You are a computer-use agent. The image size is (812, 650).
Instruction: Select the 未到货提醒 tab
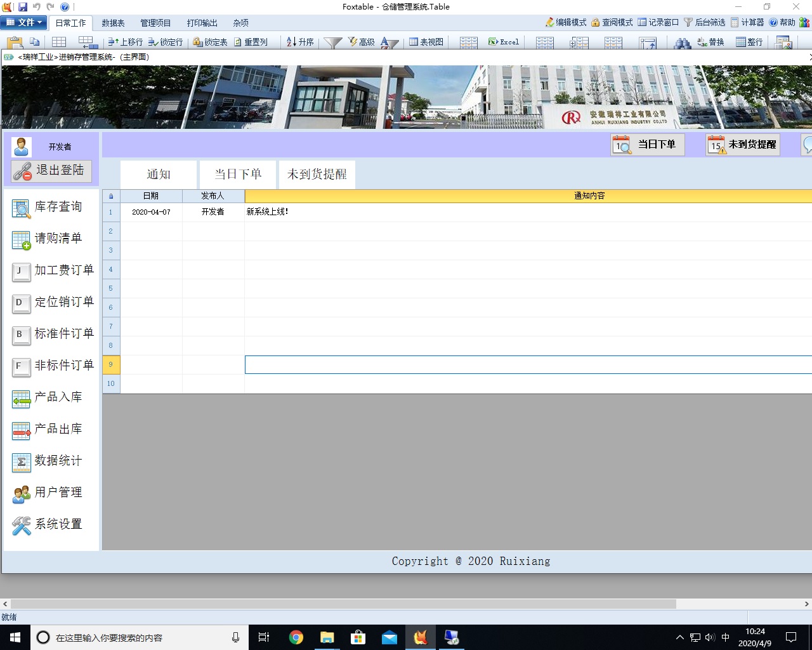(x=317, y=175)
